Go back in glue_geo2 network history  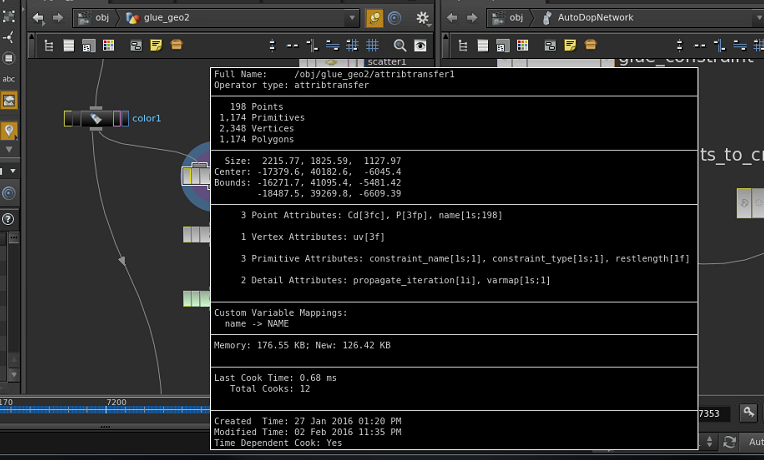pyautogui.click(x=38, y=18)
